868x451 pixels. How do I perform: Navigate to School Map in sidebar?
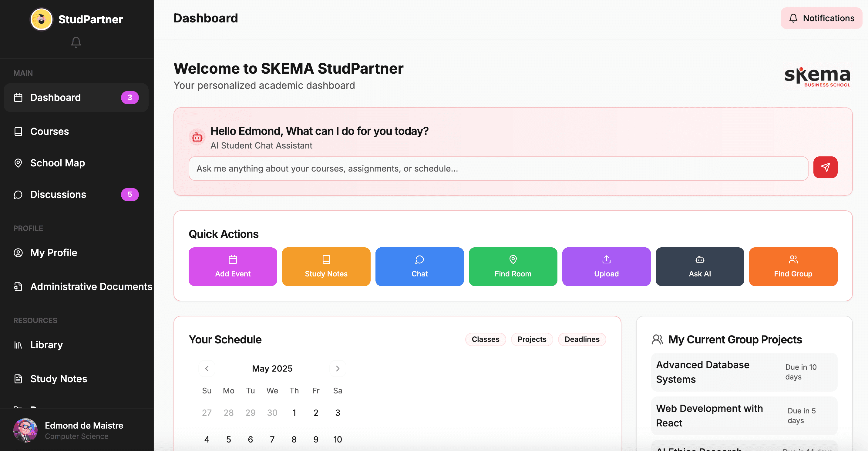pyautogui.click(x=57, y=163)
